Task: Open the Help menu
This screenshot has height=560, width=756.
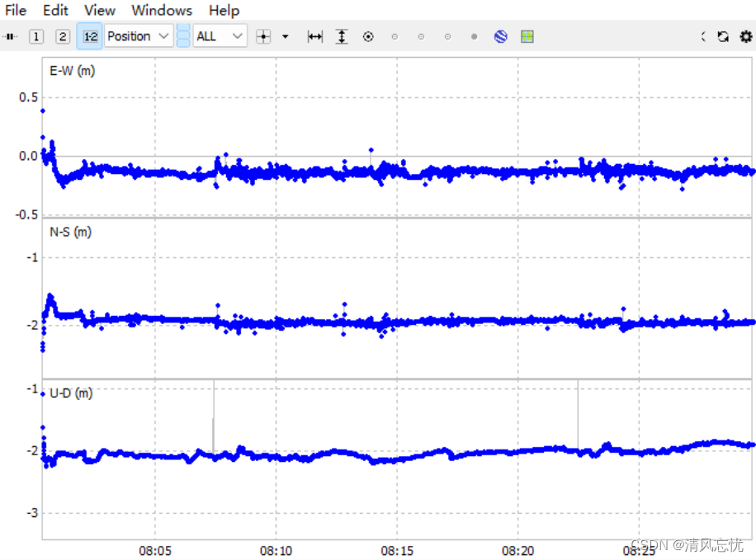Action: 224,10
